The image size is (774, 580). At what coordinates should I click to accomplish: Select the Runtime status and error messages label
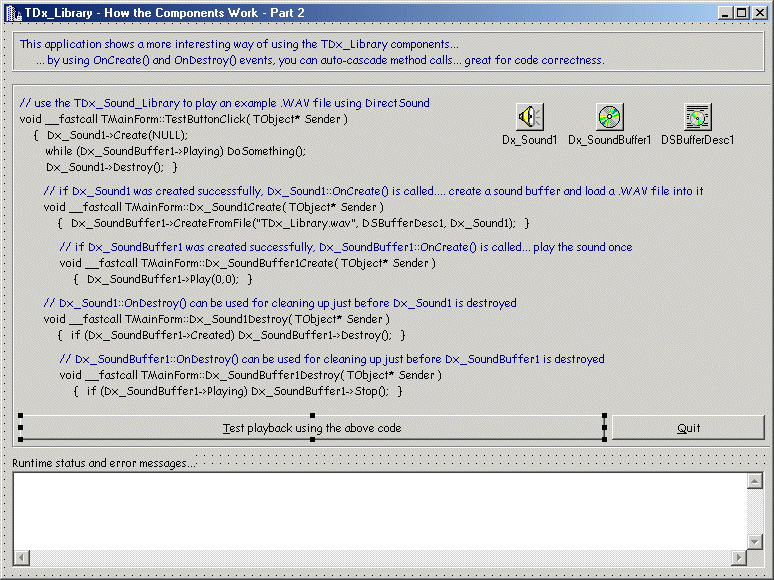click(105, 463)
